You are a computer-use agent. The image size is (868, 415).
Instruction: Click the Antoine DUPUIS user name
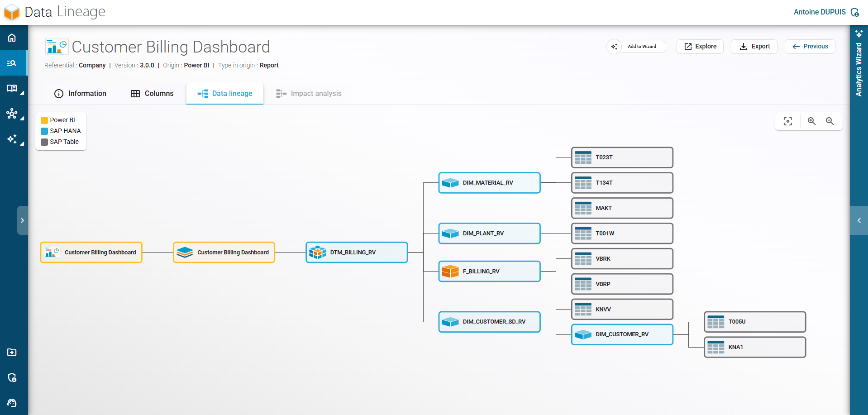coord(820,12)
